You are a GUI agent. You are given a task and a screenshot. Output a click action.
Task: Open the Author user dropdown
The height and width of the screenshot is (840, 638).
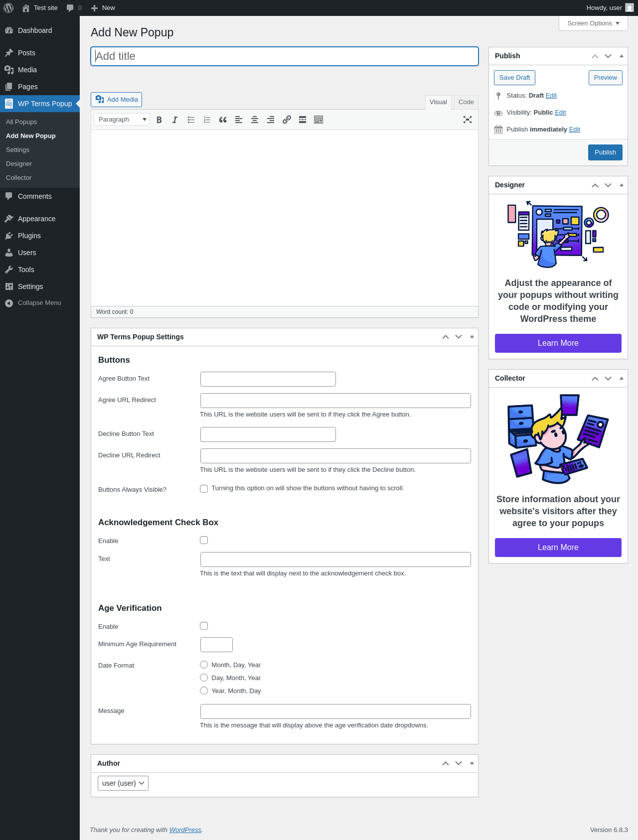click(x=123, y=783)
